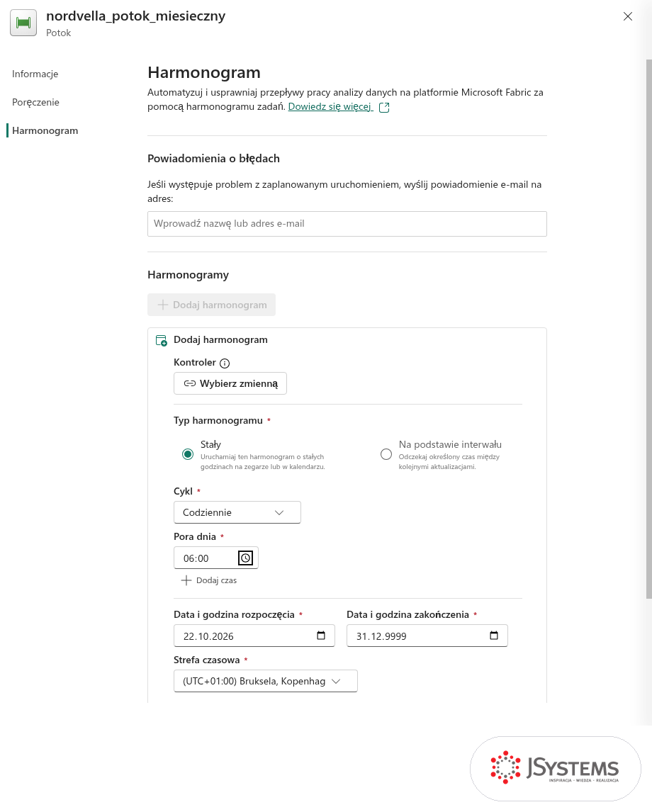652x812 pixels.
Task: Close the pipeline settings panel
Action: (x=628, y=16)
